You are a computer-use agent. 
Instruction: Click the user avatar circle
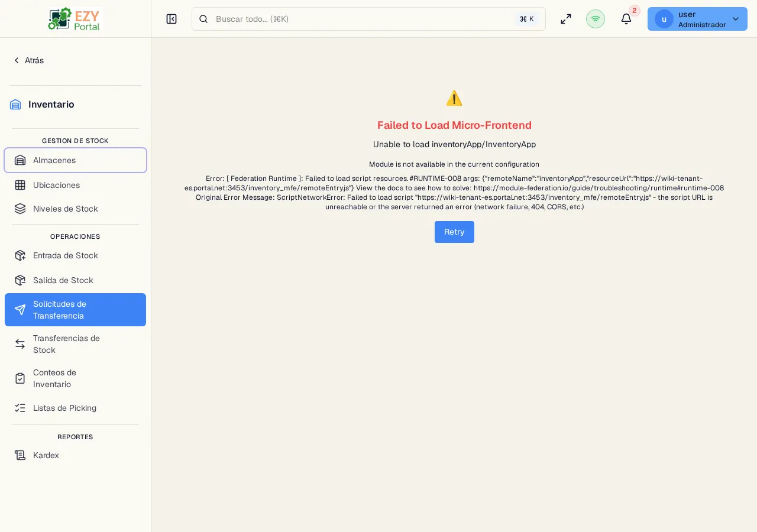coord(664,19)
